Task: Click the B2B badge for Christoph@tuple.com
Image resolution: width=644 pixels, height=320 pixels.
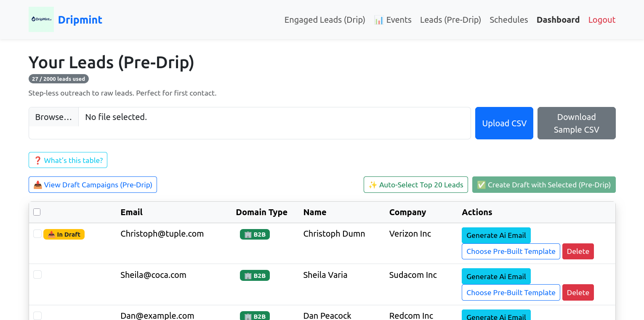Action: coord(255,235)
